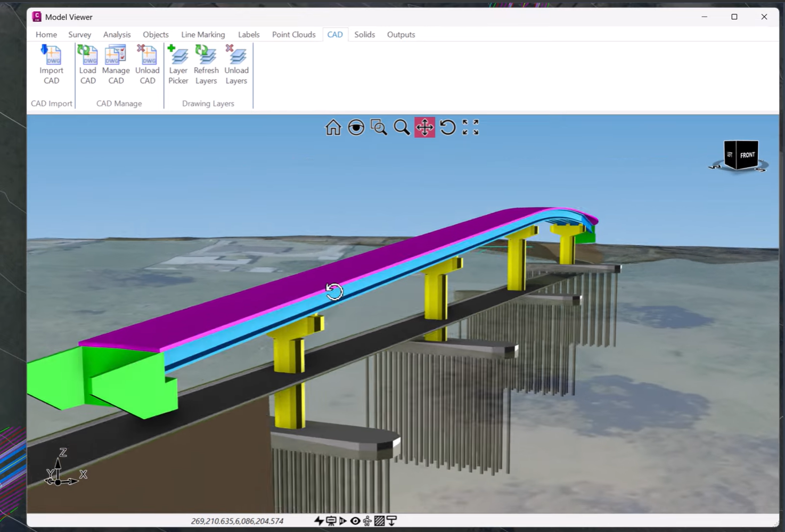
Task: Switch to the Point Clouds tab
Action: [x=293, y=35]
